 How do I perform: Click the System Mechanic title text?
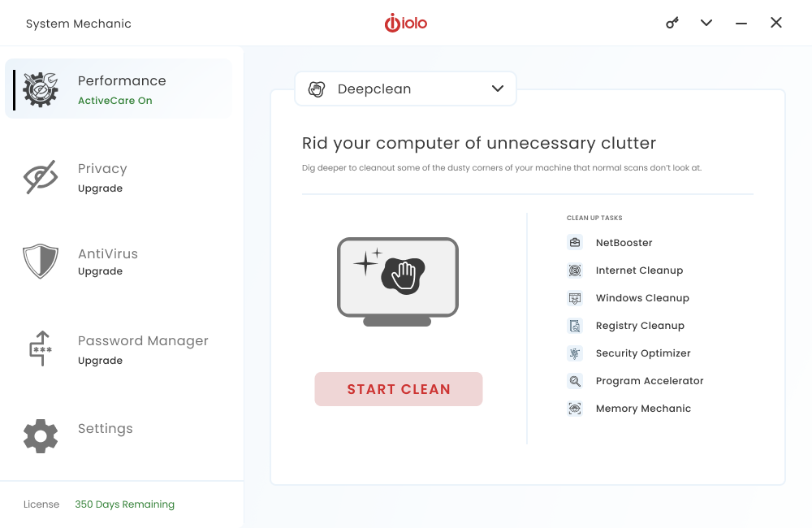(x=79, y=24)
